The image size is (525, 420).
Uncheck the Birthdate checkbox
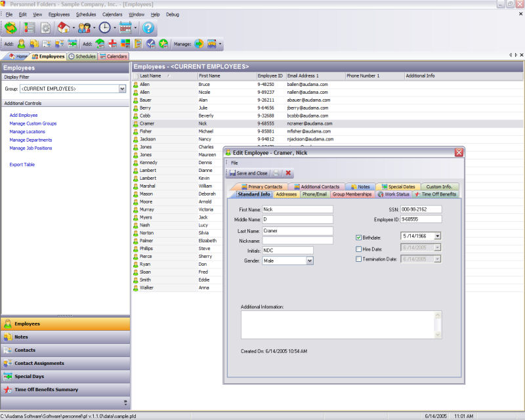point(358,238)
